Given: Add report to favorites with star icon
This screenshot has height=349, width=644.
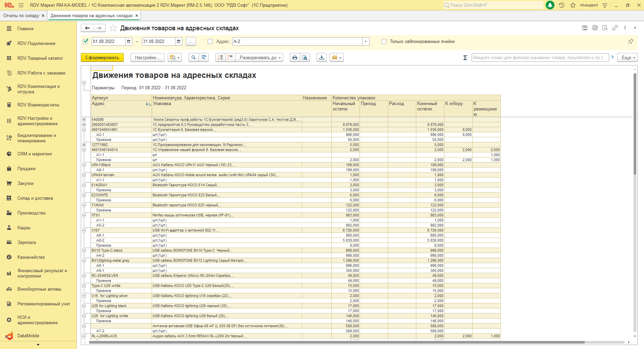Looking at the screenshot, I should click(x=113, y=28).
